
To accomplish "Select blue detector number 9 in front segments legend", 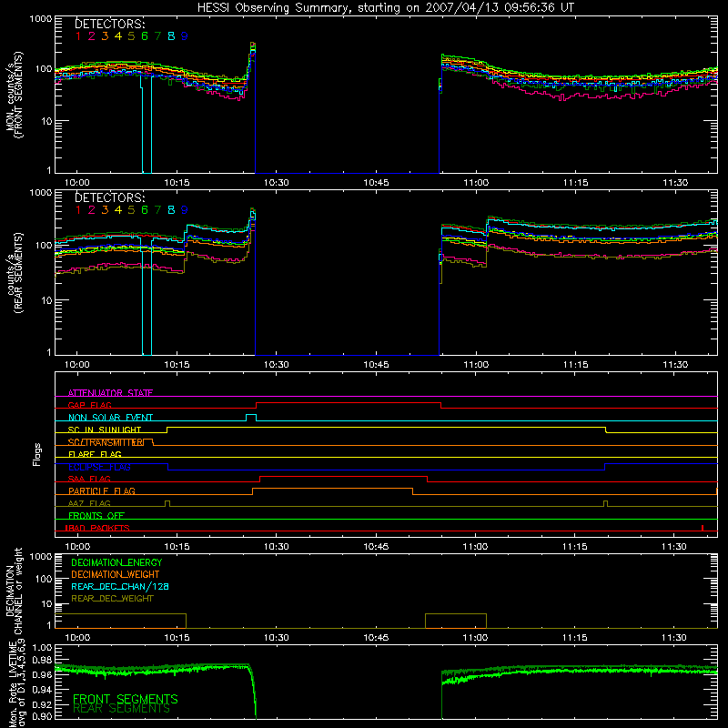I will click(x=185, y=36).
